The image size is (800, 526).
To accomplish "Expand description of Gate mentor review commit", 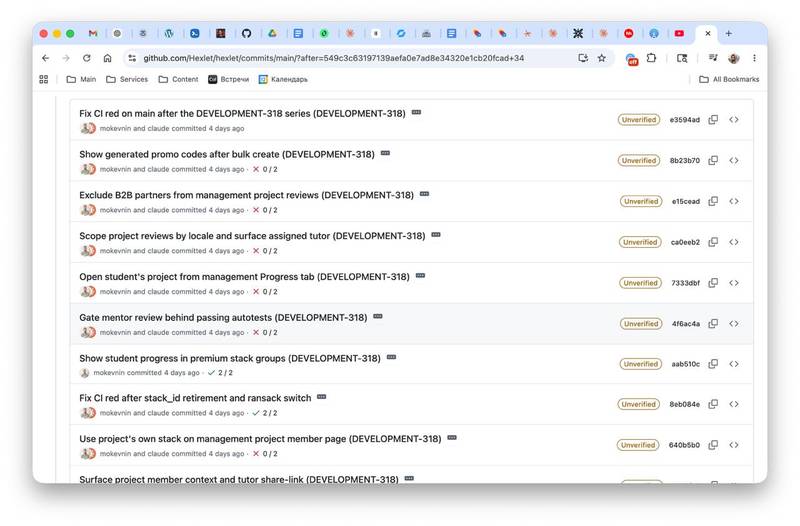I will coord(378,316).
